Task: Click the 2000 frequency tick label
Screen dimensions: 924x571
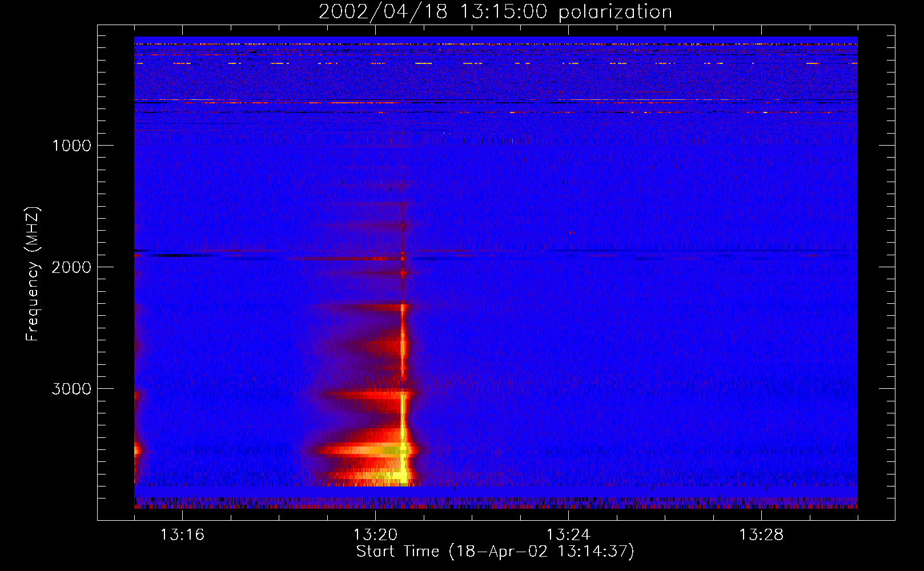Action: (x=71, y=267)
